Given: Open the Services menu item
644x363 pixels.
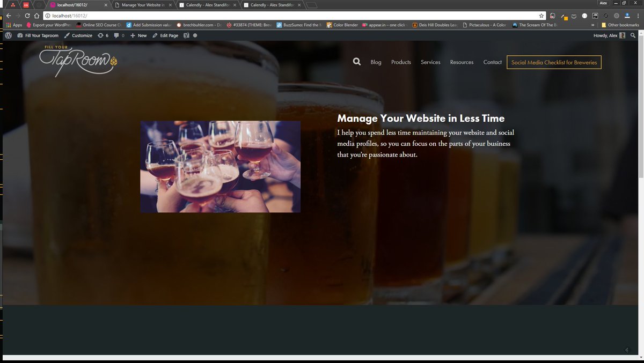Looking at the screenshot, I should point(430,62).
